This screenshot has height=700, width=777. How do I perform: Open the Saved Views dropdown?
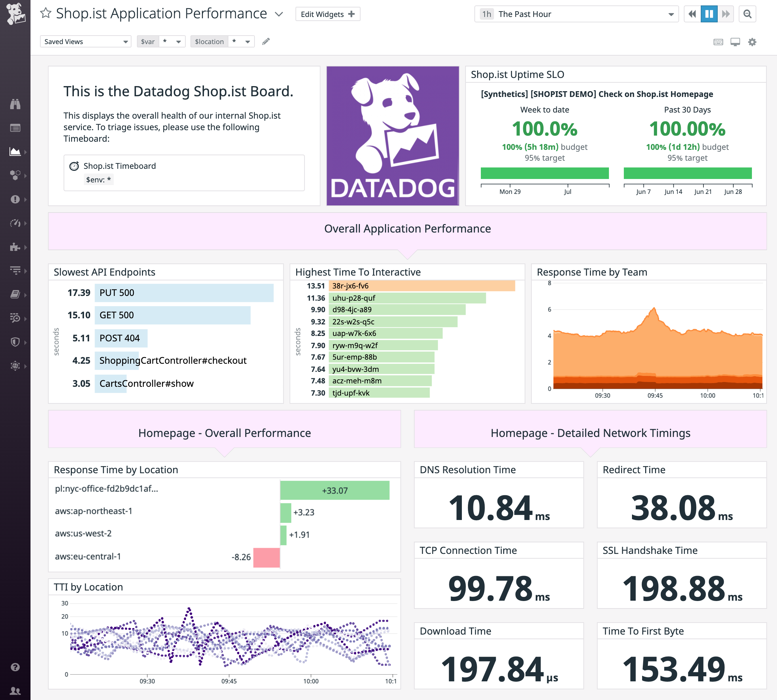click(85, 41)
